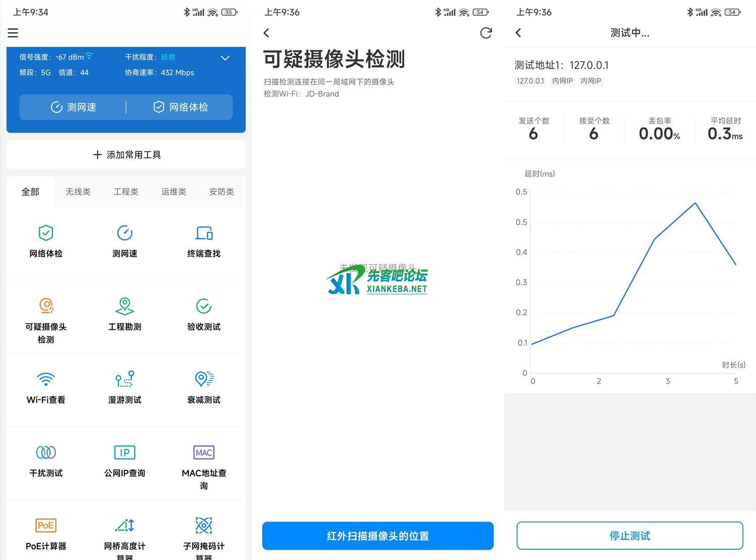Go back from the camera detection screen
Viewport: 756px width, 560px height.
[x=267, y=33]
